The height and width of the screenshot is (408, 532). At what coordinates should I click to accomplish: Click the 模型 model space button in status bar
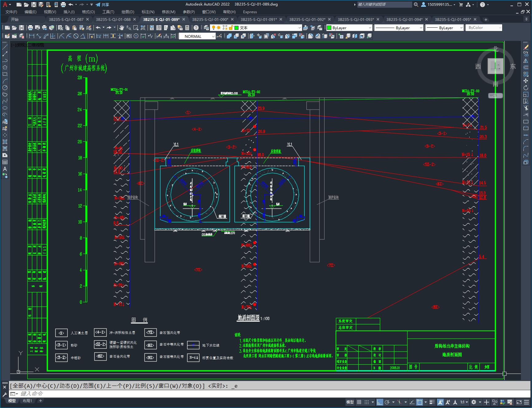click(350, 402)
